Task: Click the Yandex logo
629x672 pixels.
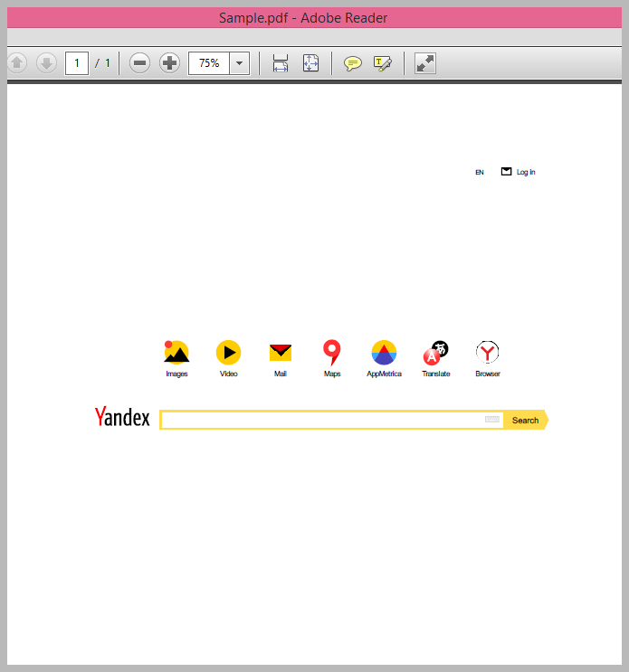Action: 122,417
